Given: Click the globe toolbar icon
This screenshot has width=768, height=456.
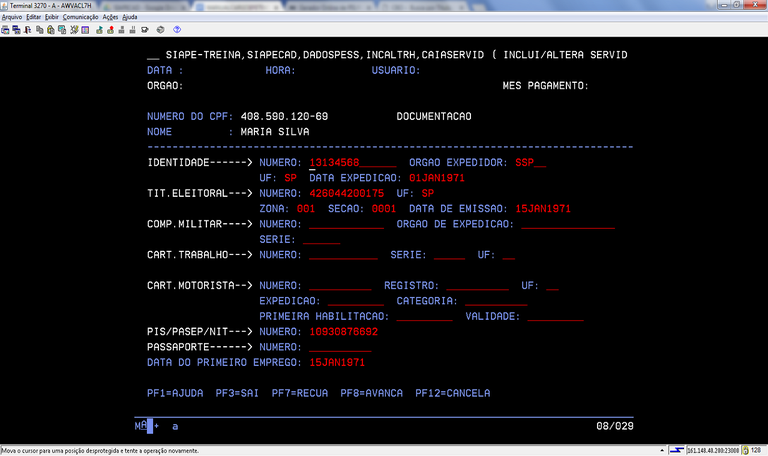Looking at the screenshot, I should (x=158, y=30).
